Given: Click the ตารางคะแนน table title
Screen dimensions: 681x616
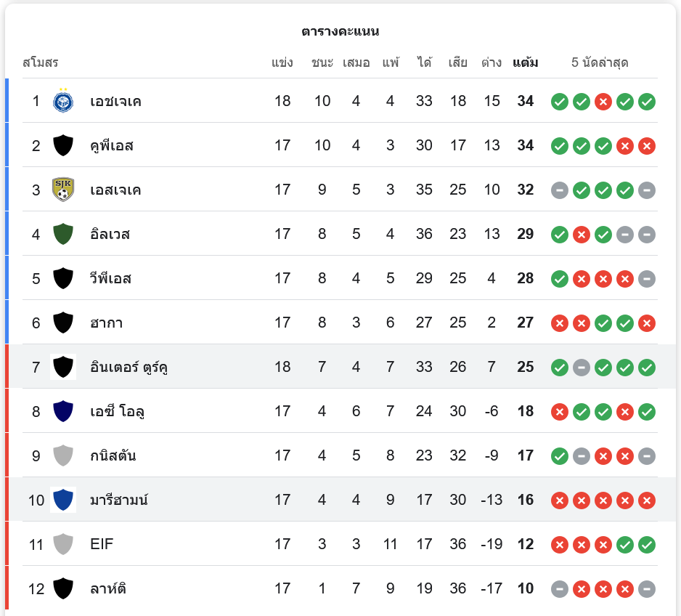Looking at the screenshot, I should point(340,31).
